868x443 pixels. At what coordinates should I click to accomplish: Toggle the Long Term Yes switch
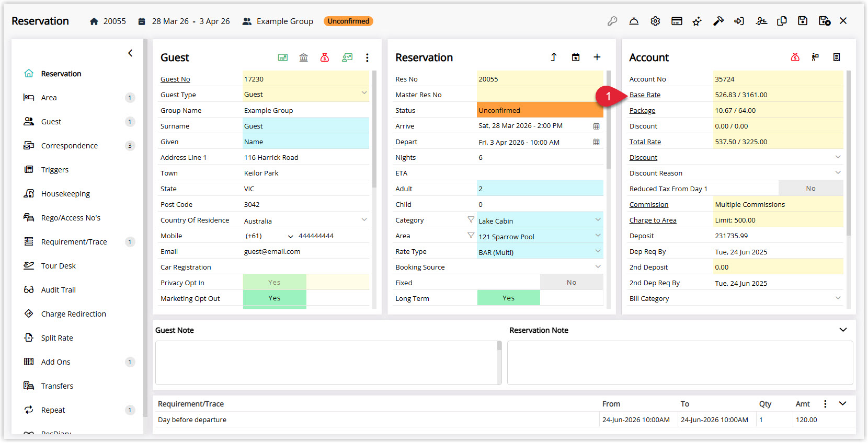point(509,298)
